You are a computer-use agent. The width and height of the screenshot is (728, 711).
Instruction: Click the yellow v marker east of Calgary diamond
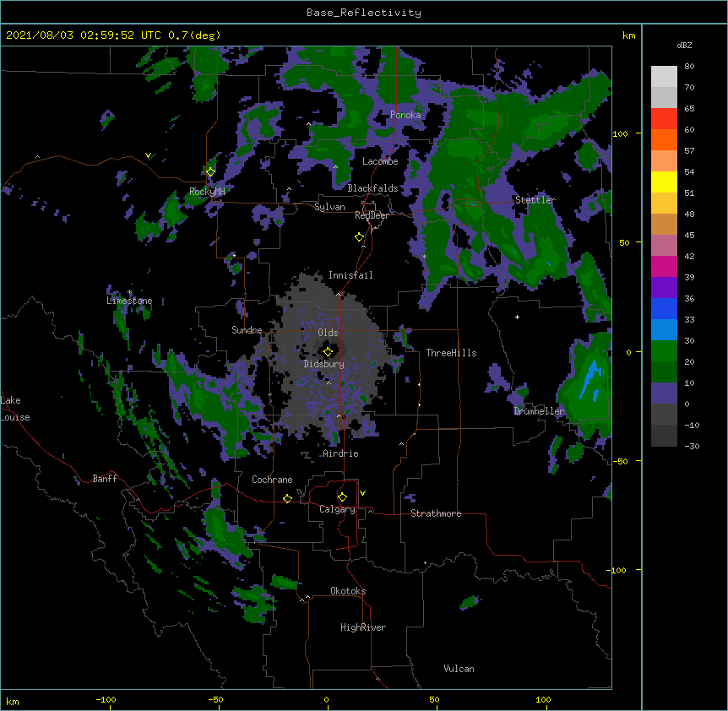coord(362,493)
